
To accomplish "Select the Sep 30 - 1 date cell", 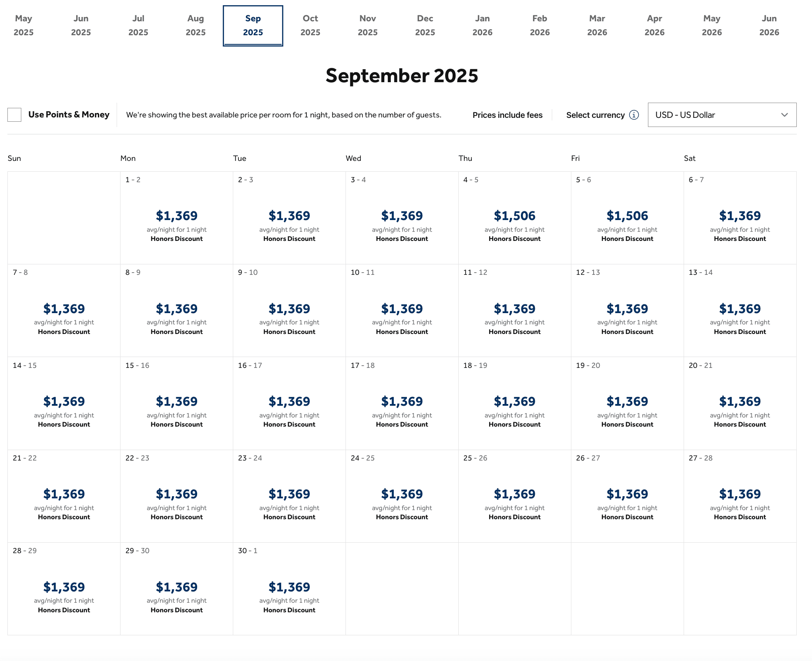I will (289, 589).
